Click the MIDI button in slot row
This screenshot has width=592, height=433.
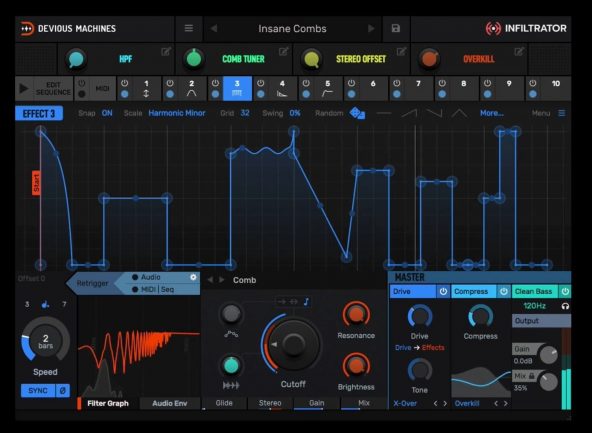[102, 89]
